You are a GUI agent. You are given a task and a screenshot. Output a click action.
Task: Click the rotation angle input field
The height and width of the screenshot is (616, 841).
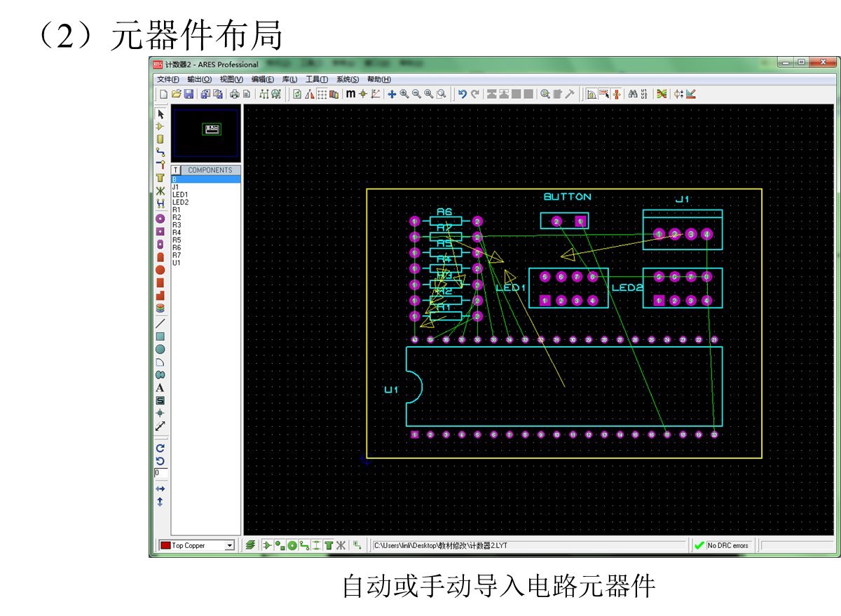[160, 473]
